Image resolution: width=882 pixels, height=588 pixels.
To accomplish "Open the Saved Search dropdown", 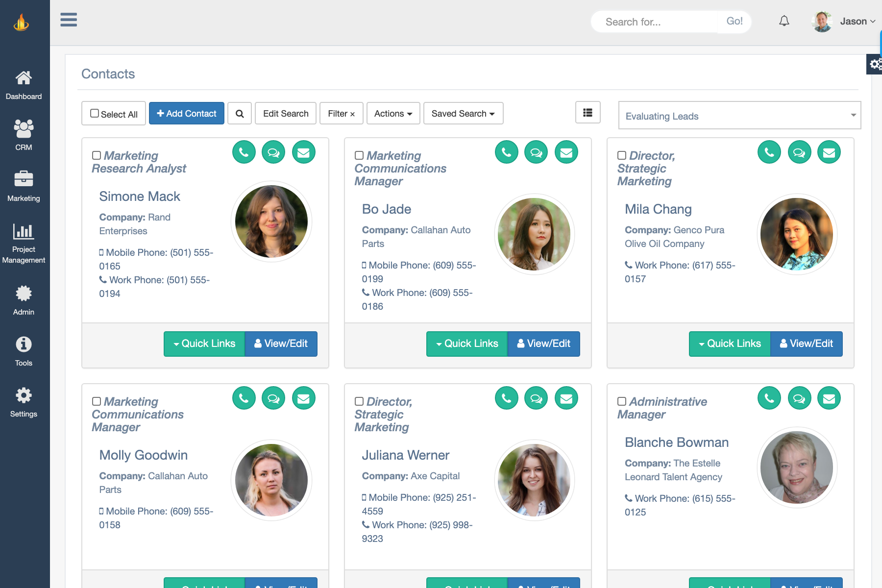I will coord(463,114).
